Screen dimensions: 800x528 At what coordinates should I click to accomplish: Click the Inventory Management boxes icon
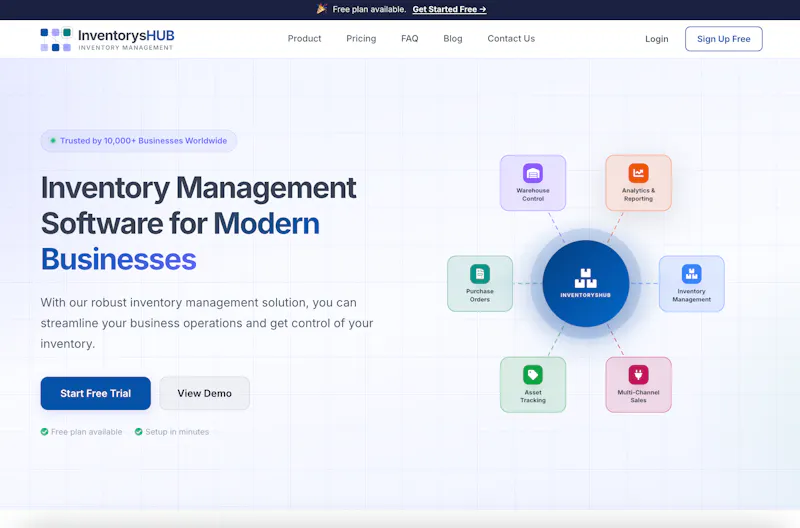[691, 274]
